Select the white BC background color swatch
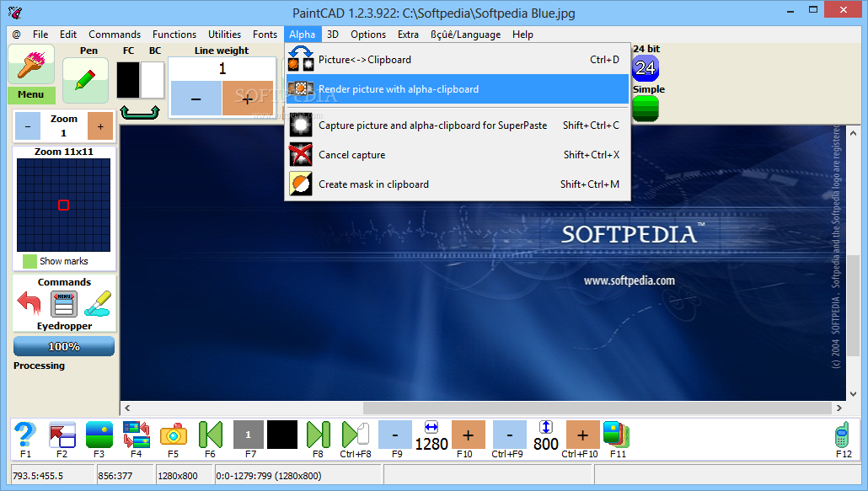This screenshot has height=491, width=868. coord(153,80)
